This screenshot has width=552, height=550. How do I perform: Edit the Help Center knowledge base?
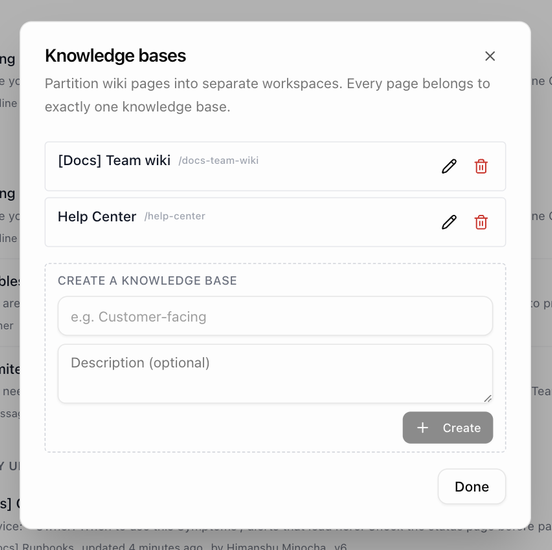(449, 222)
